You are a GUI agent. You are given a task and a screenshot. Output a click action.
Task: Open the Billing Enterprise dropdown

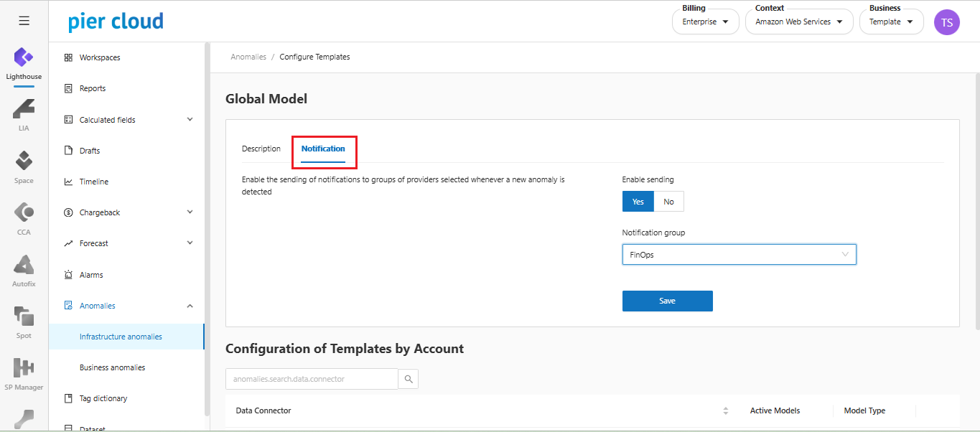pos(705,22)
